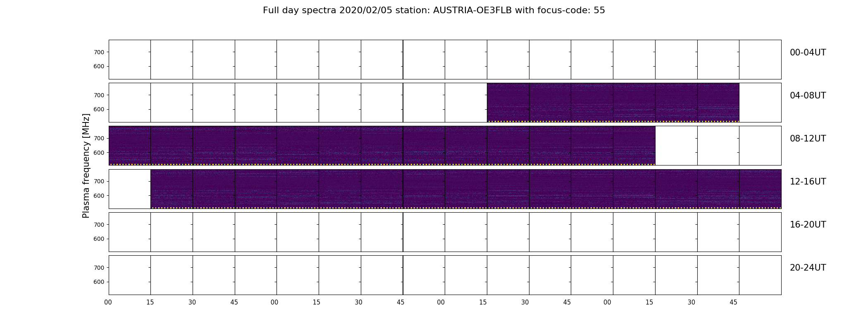
Task: Select the '08-12UT' row label
Action: click(x=808, y=139)
